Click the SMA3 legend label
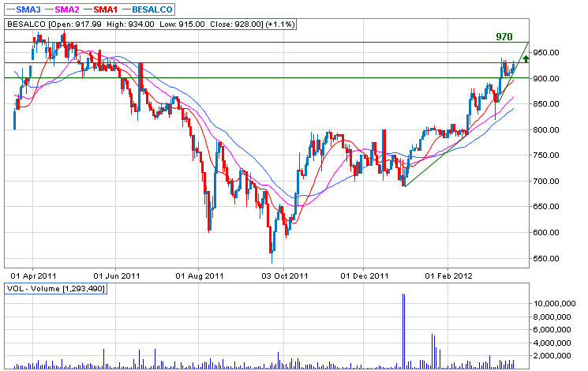Viewport: 588px width, 371px height. (x=28, y=9)
